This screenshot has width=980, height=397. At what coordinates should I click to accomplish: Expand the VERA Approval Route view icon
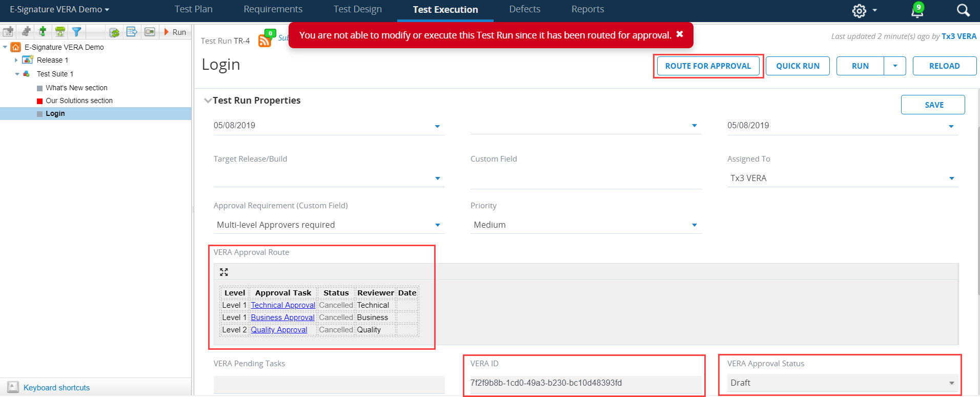point(224,272)
